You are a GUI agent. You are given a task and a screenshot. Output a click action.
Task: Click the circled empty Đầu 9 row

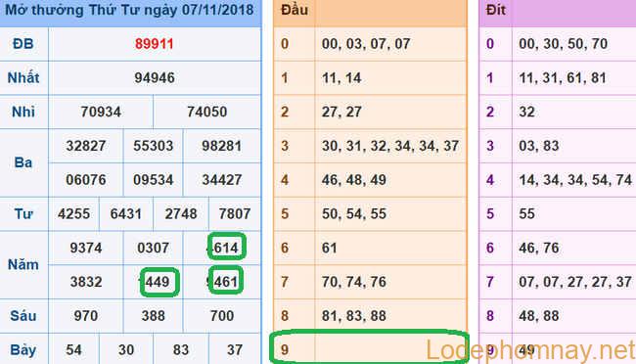coord(370,346)
